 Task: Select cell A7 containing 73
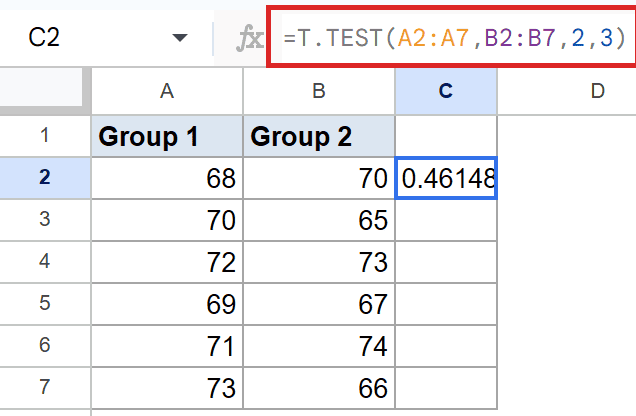pos(167,388)
